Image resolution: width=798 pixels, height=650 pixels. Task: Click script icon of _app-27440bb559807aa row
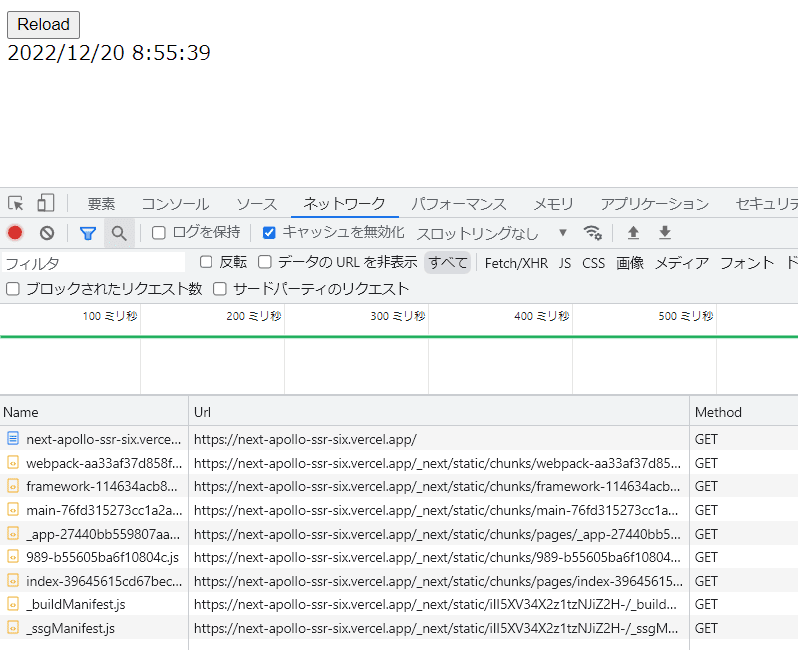point(13,533)
